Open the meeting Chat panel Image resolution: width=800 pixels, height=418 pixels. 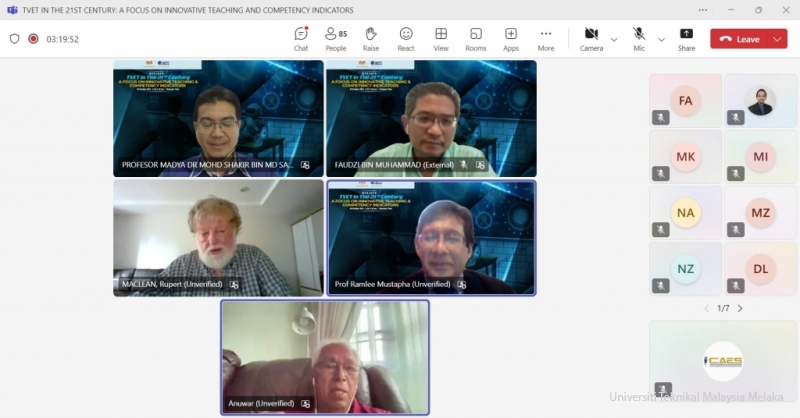[301, 38]
